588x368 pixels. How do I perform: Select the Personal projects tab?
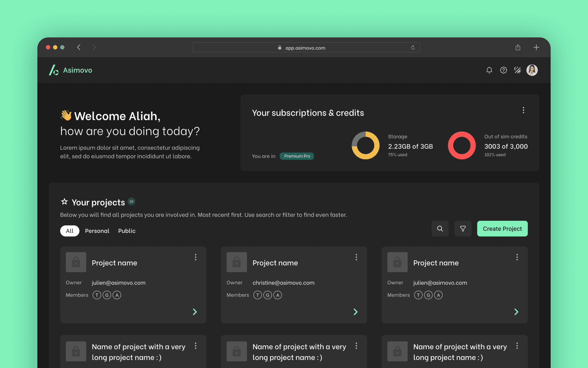pyautogui.click(x=97, y=231)
